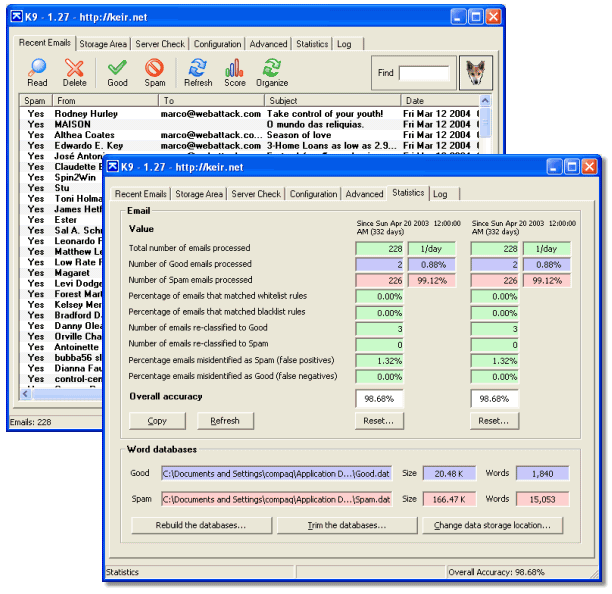Select Statistics tab in front window
The width and height of the screenshot is (612, 594).
(x=408, y=193)
